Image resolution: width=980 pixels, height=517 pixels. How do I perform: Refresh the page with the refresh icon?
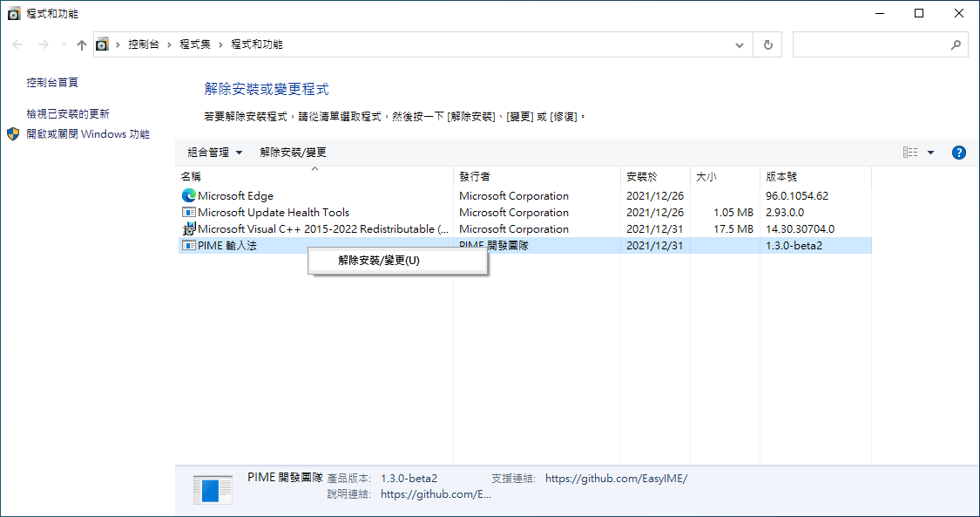coord(767,44)
